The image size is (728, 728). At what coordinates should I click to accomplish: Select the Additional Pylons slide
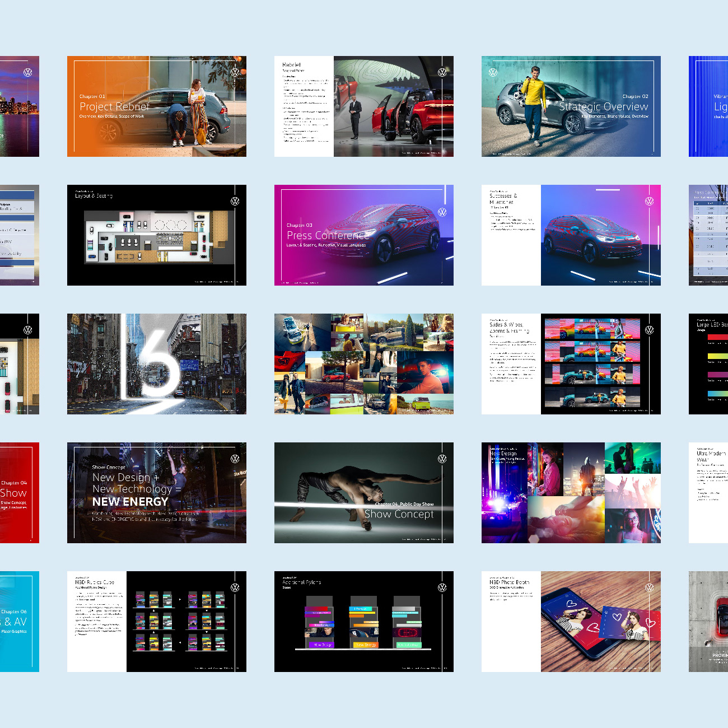(364, 622)
